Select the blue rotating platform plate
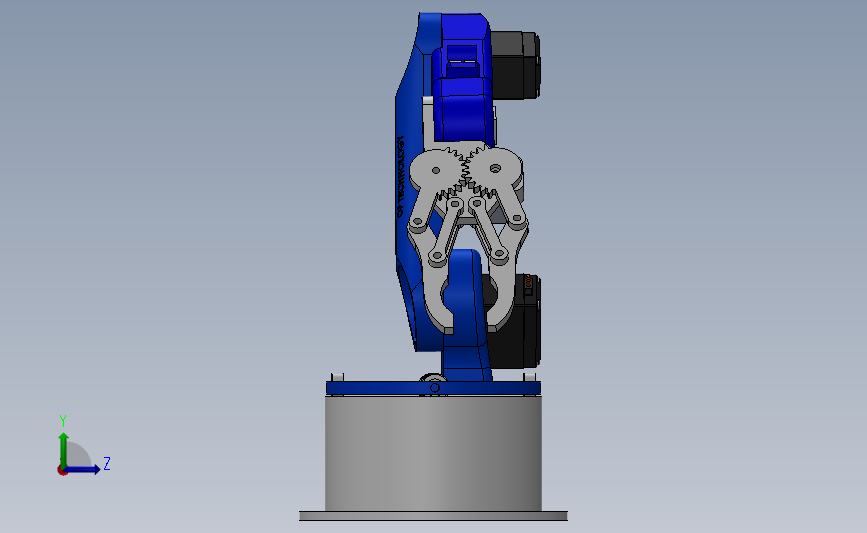 [x=433, y=388]
